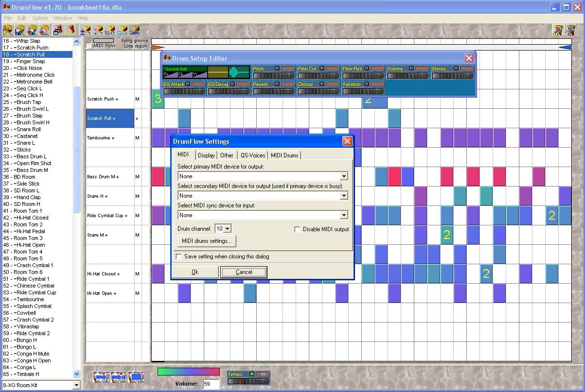This screenshot has width=585, height=392.
Task: Open the Drum channel dropdown
Action: [228, 229]
